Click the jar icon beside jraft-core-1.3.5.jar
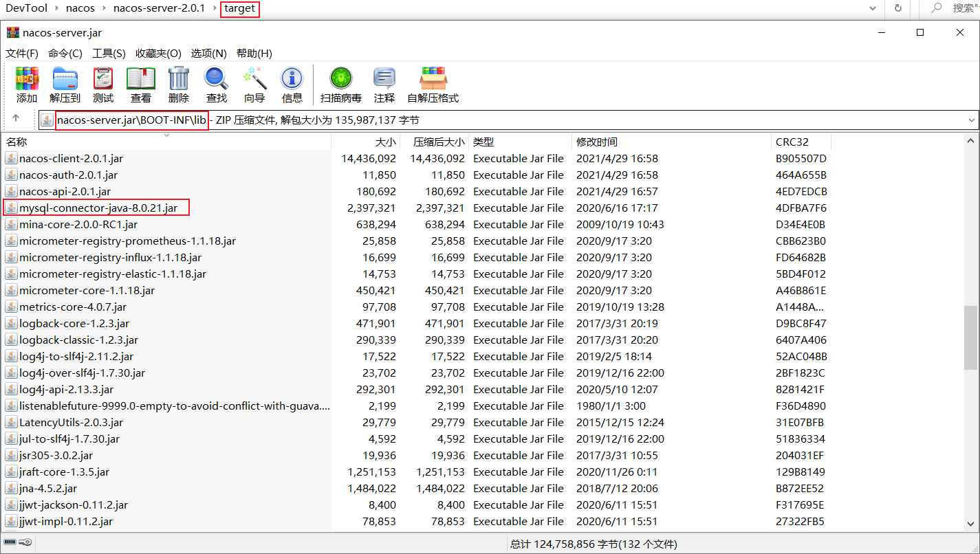This screenshot has height=554, width=980. [11, 472]
